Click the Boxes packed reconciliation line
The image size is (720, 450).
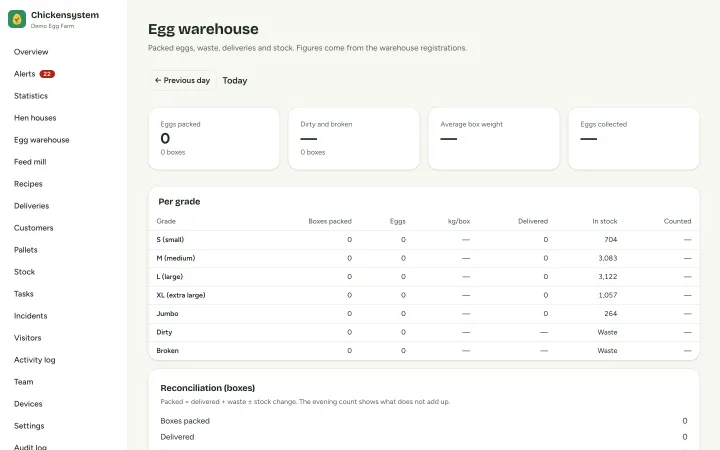point(424,421)
